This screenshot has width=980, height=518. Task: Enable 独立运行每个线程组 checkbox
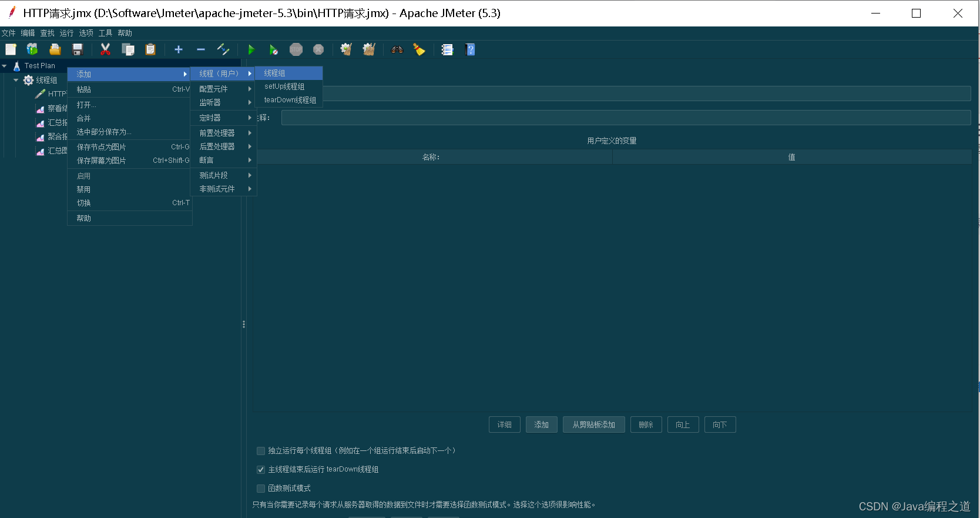(261, 451)
